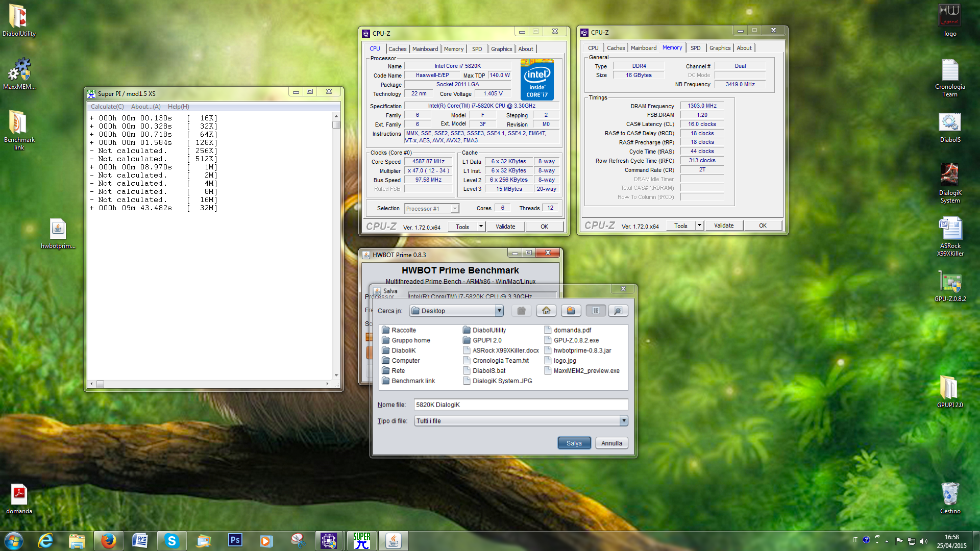Select MaxxMEM2_preview.exe in file list
This screenshot has height=551, width=980.
point(582,371)
